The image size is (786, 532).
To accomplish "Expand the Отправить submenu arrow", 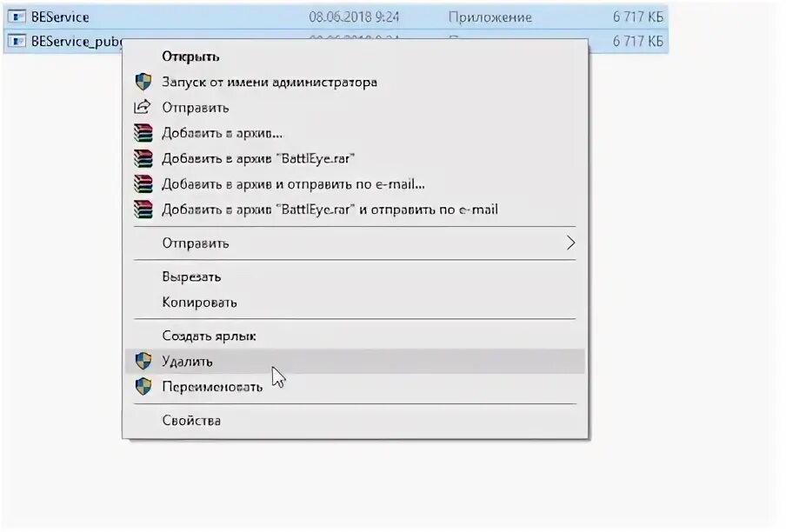I will click(570, 243).
